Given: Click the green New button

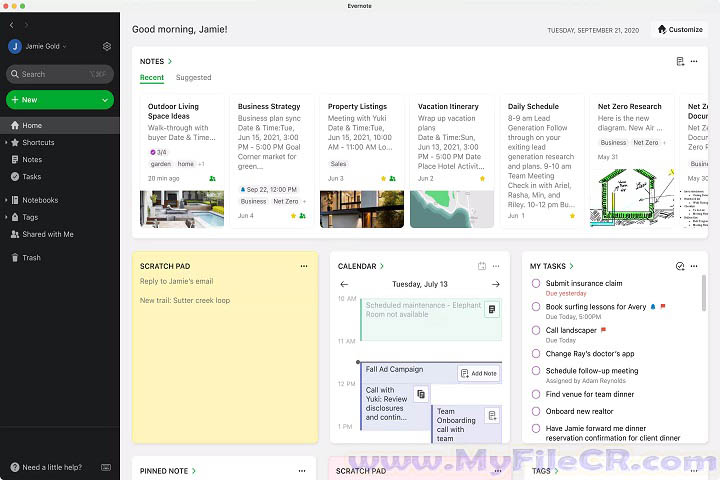Looking at the screenshot, I should coord(60,100).
